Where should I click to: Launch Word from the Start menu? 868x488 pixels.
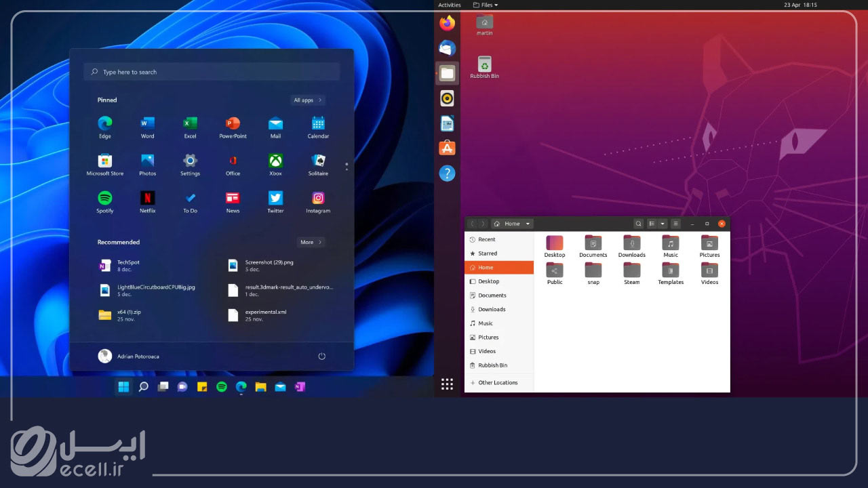tap(147, 127)
